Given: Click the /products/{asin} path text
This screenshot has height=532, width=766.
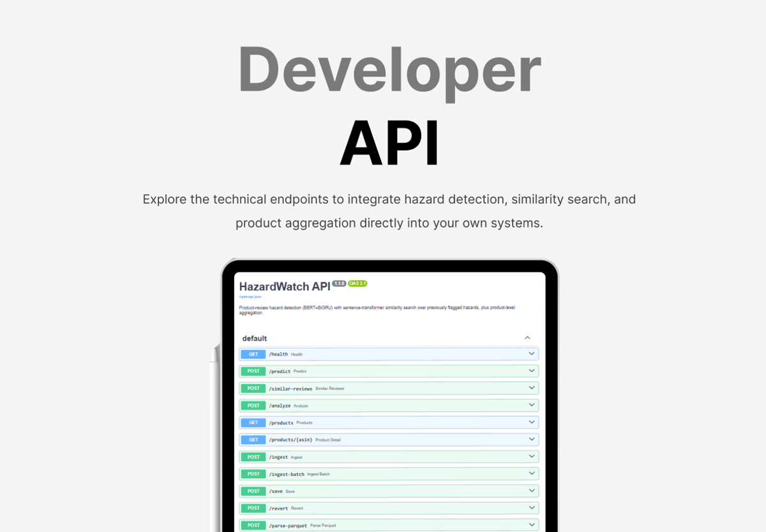Looking at the screenshot, I should [x=290, y=440].
